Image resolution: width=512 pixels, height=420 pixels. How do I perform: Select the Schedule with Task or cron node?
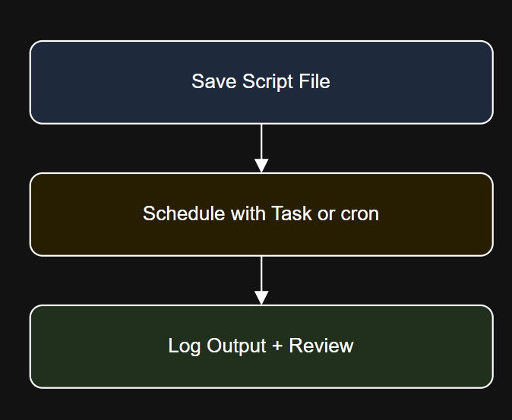pos(261,214)
